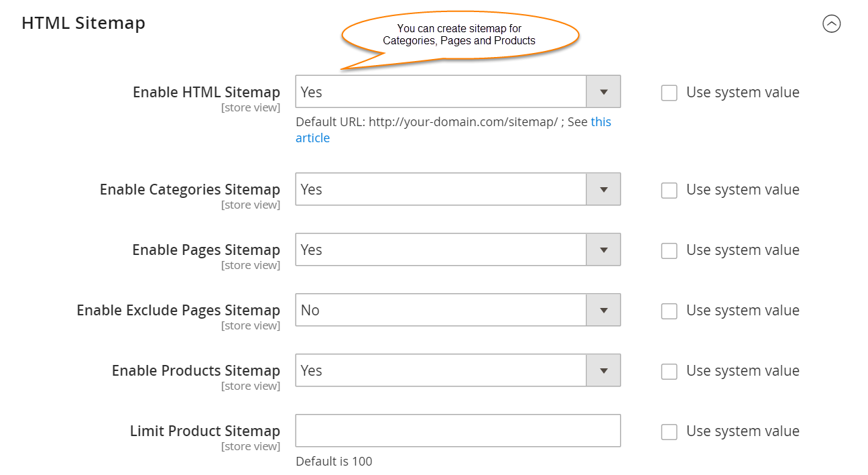The width and height of the screenshot is (868, 475).
Task: Check Use system value for Exclude Pages Sitemap
Action: pos(669,311)
